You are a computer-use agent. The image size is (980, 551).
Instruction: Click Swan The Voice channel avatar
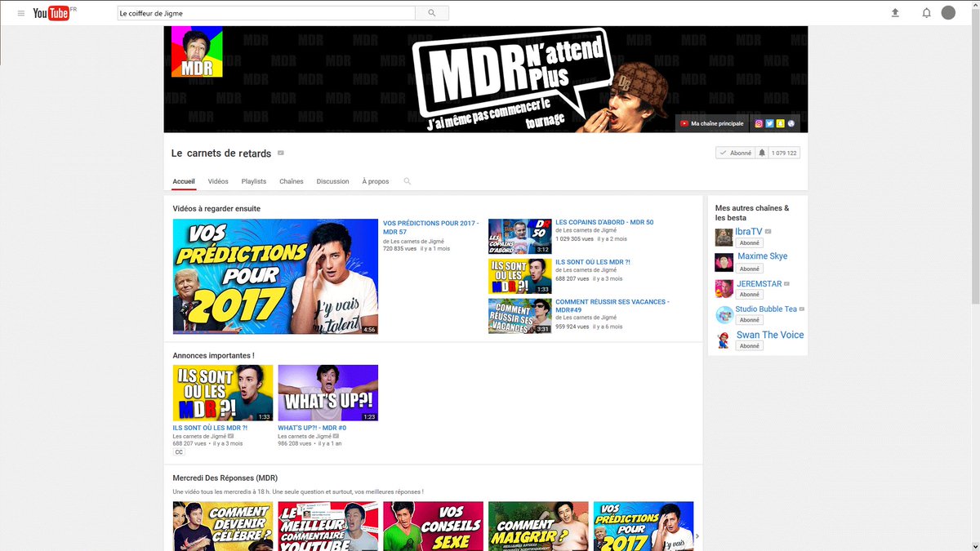point(724,340)
